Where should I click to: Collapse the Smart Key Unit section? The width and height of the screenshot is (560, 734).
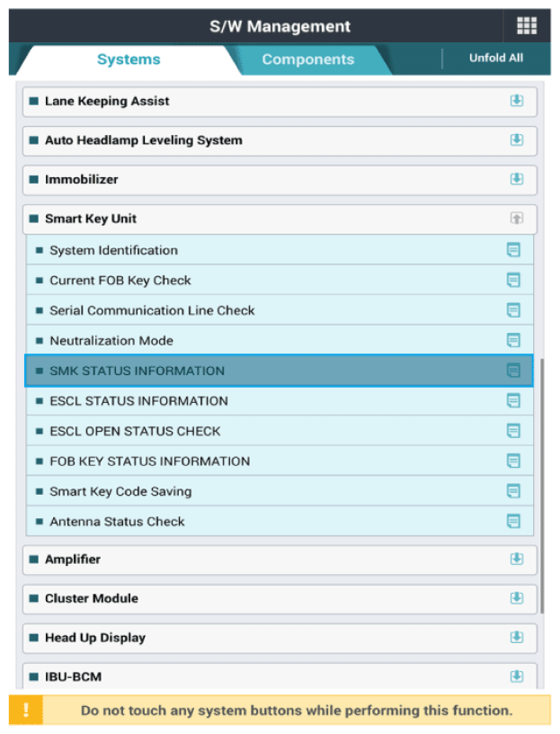(517, 219)
